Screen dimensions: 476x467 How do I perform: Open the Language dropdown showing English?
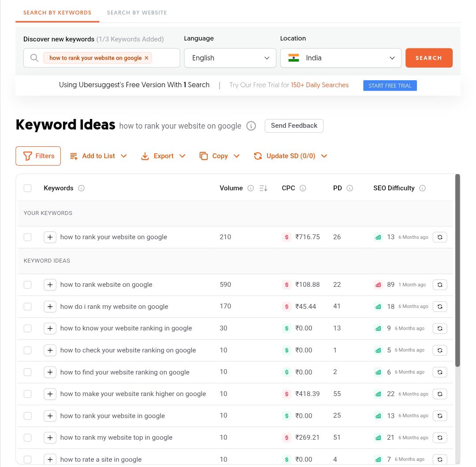coord(230,58)
